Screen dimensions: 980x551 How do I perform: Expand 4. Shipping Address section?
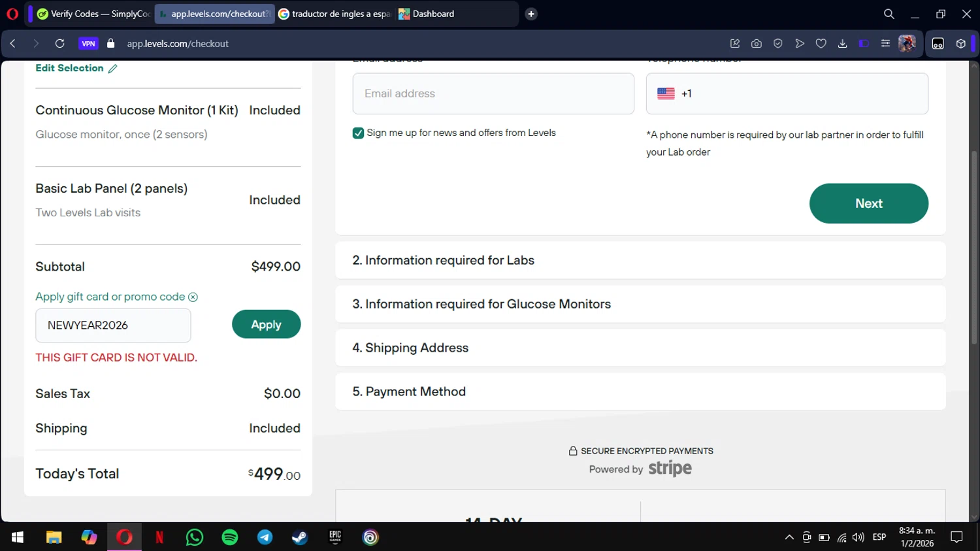640,348
